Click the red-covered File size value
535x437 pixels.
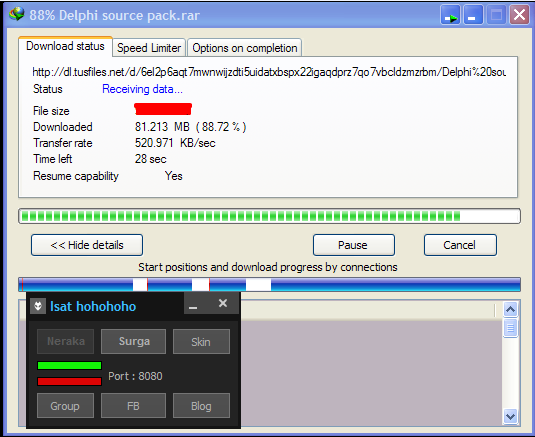(163, 109)
